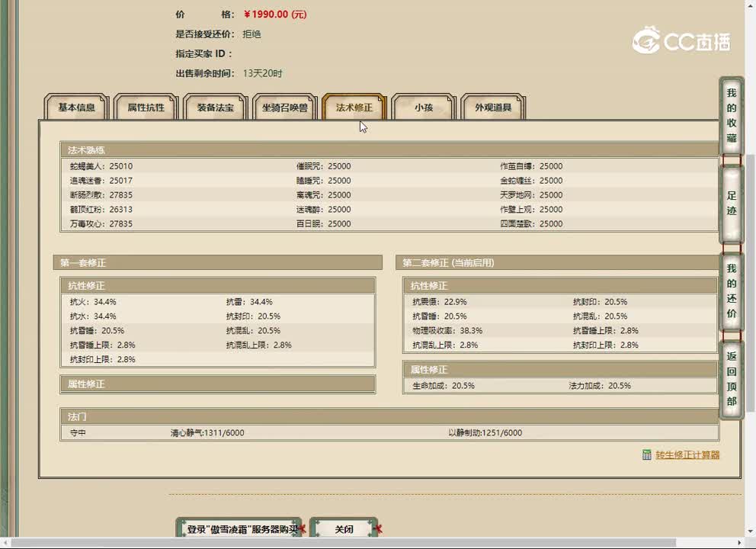
Task: Click the 登录"傲雪凌霜"服务器购买 button
Action: point(238,528)
